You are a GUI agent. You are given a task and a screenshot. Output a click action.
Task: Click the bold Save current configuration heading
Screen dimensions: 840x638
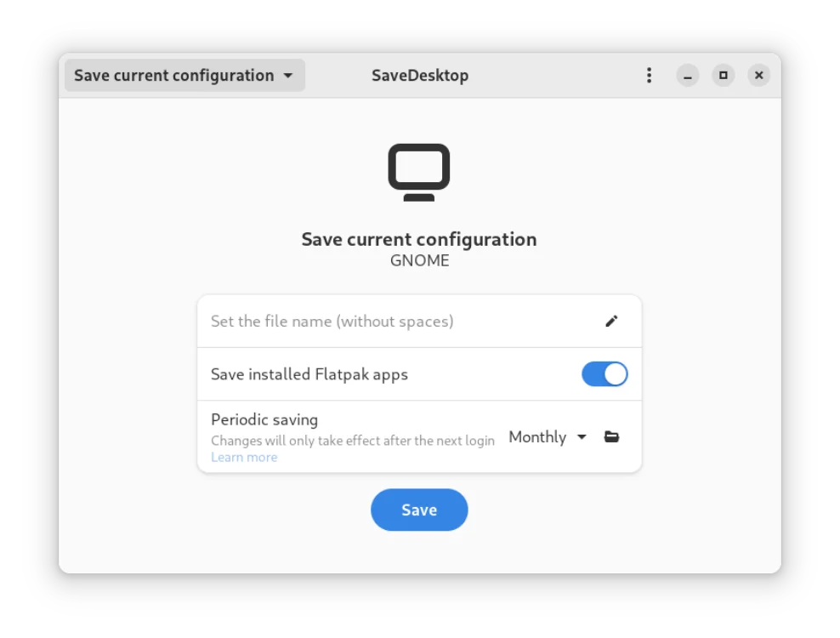[419, 239]
